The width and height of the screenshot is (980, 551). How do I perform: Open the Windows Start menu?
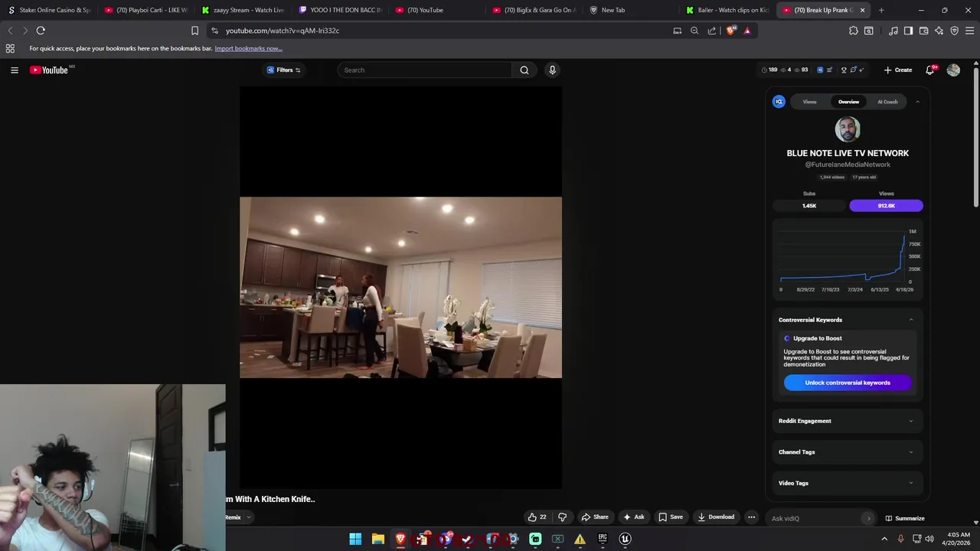click(355, 539)
